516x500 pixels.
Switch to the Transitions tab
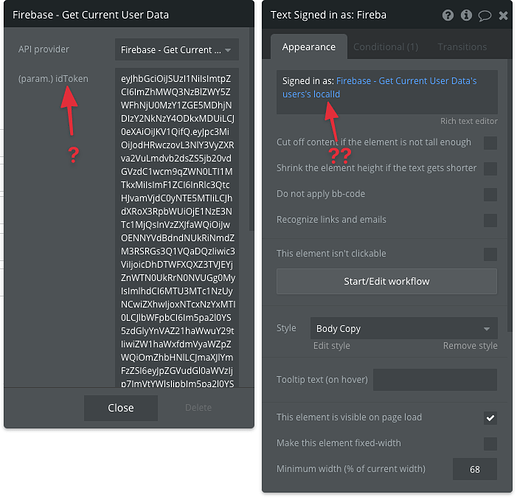[x=462, y=47]
